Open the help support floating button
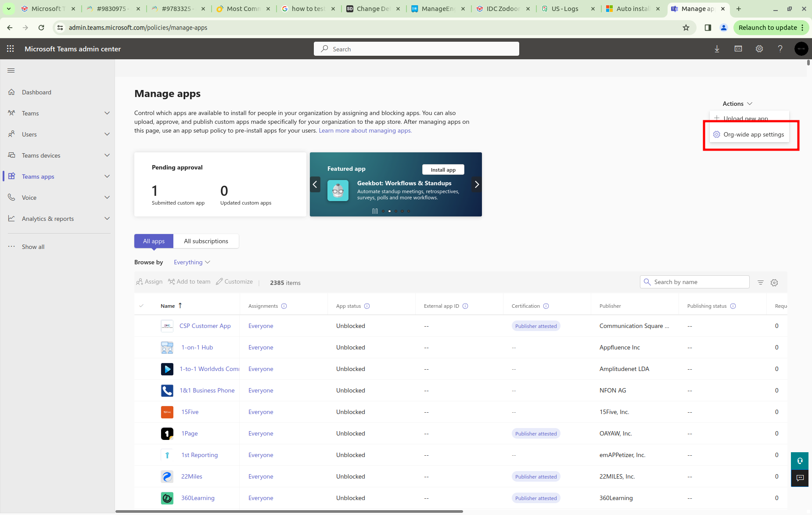 [x=800, y=461]
